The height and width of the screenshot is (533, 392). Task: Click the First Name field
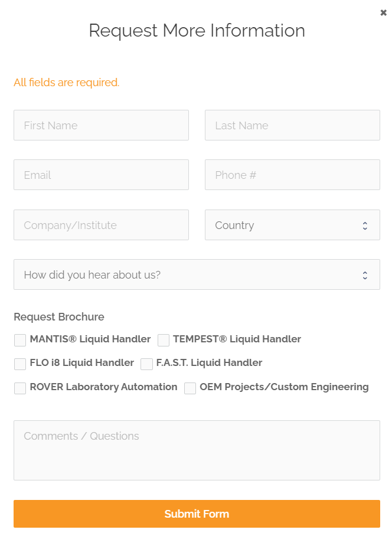(101, 125)
